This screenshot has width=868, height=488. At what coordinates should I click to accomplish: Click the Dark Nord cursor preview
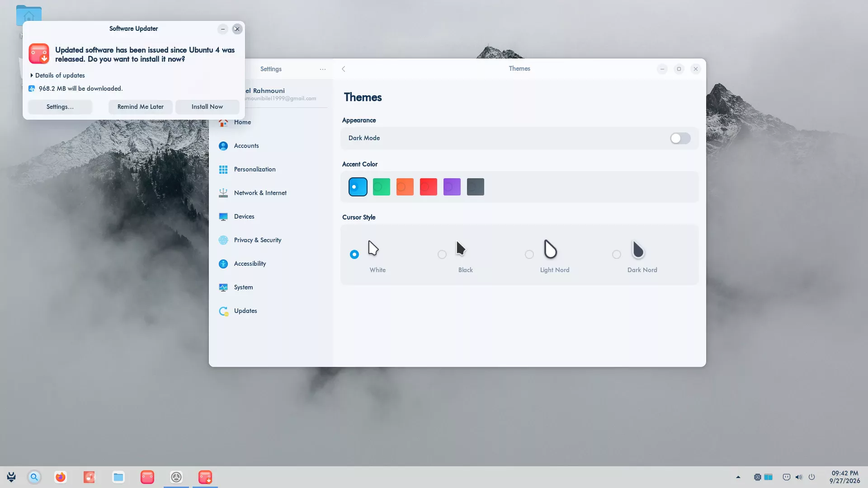pyautogui.click(x=638, y=249)
